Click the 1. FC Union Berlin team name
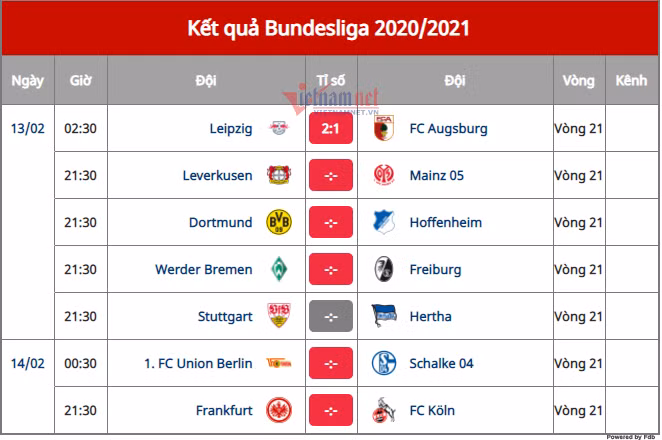Viewport: 662px width, 440px height. tap(198, 363)
